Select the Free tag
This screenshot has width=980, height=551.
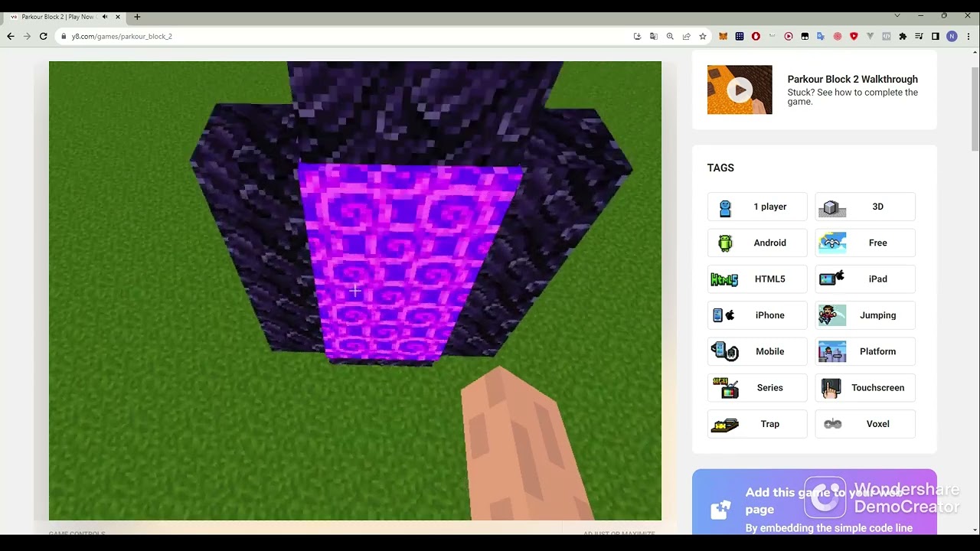coord(865,243)
